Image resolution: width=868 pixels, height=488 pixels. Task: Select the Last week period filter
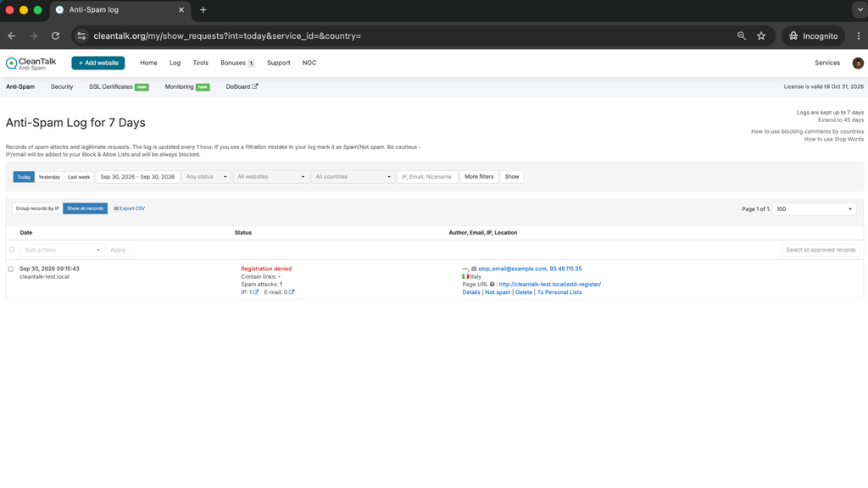point(79,177)
